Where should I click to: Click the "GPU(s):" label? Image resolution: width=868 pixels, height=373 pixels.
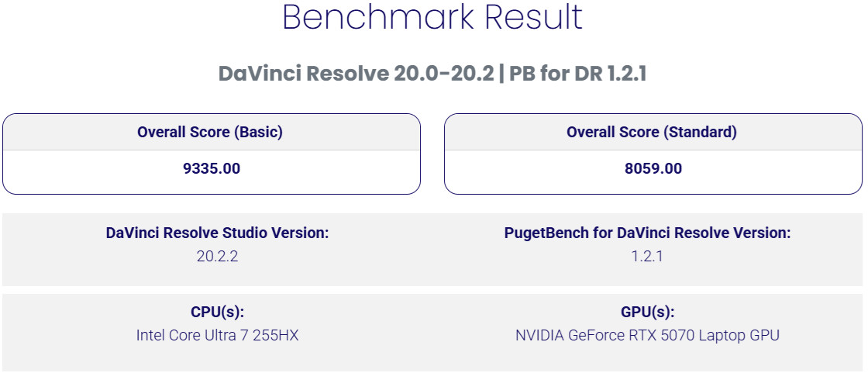coord(647,312)
